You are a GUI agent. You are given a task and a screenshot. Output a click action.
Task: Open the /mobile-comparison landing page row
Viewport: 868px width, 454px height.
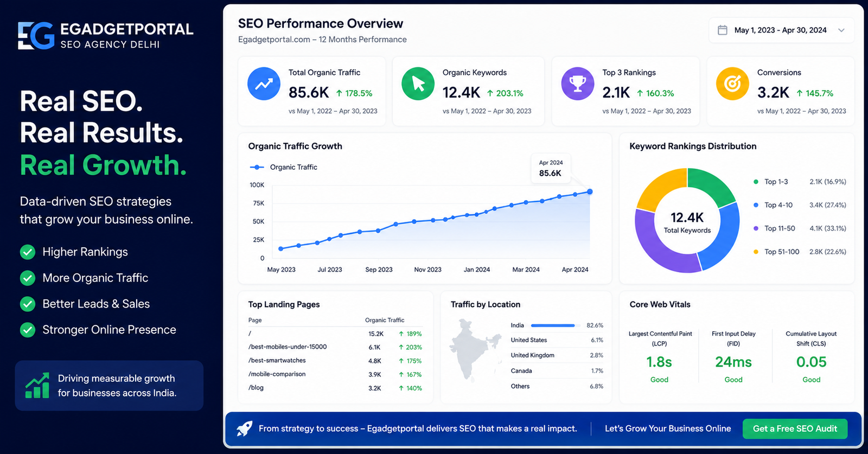[335, 374]
